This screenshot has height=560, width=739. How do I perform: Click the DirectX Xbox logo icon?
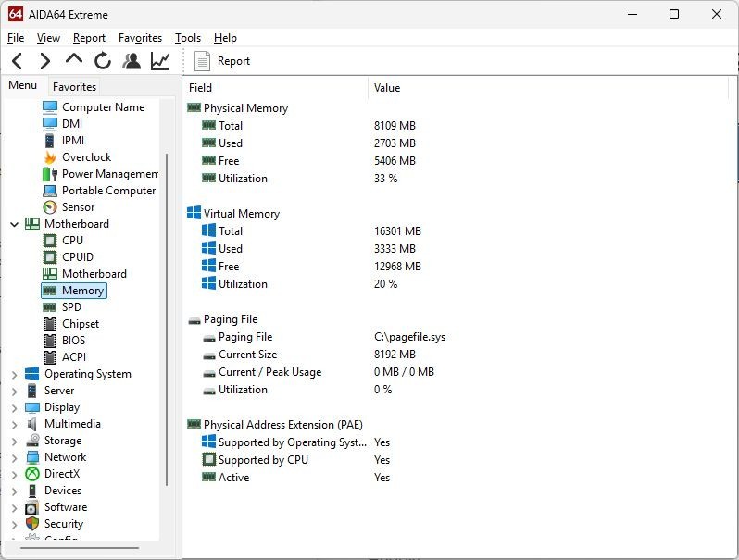32,474
